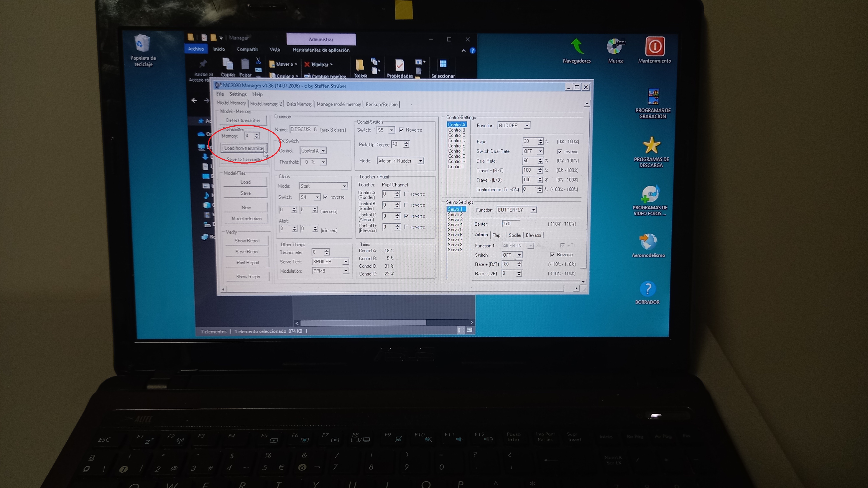Open the Combi-Switch Mode Aileron->Rudder dropdown
The image size is (868, 488).
coord(420,161)
